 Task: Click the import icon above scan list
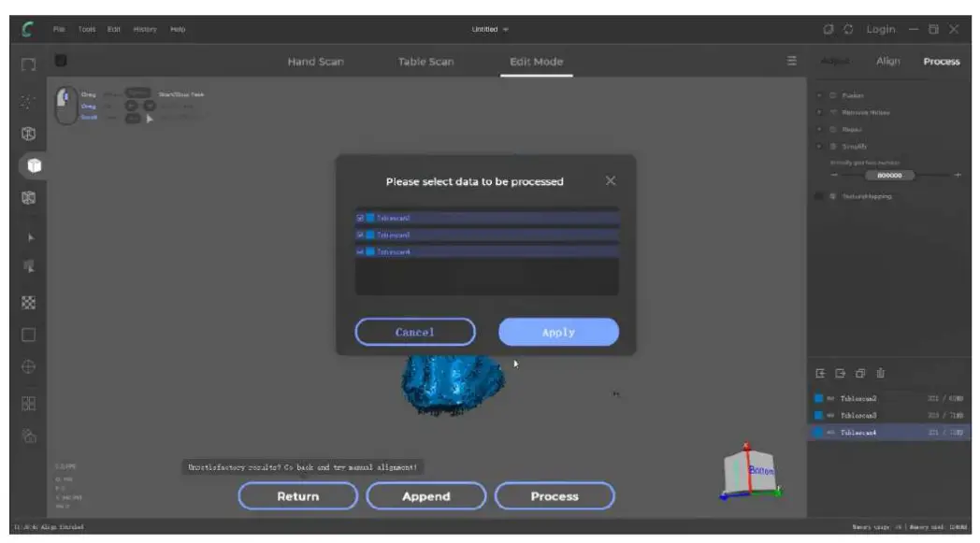821,373
